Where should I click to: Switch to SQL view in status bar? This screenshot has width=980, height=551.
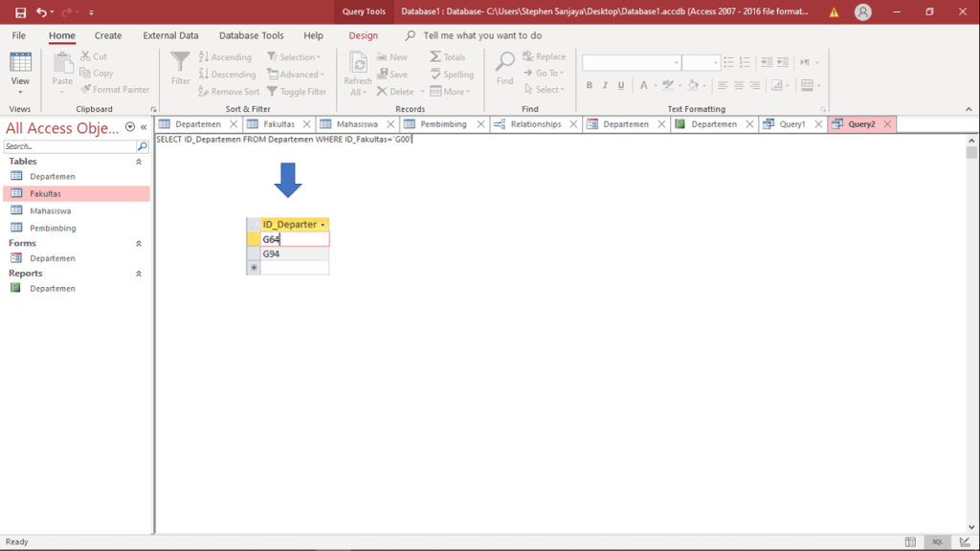[x=938, y=542]
